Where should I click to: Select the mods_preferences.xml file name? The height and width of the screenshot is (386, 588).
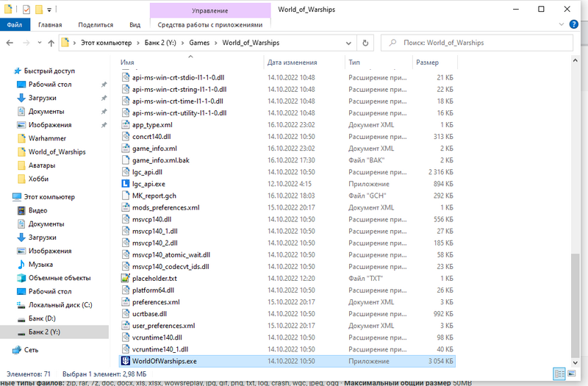point(166,207)
